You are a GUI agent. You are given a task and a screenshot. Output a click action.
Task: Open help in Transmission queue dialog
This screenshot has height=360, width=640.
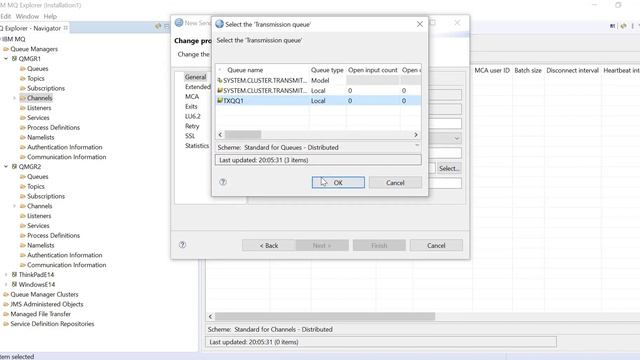tap(223, 182)
